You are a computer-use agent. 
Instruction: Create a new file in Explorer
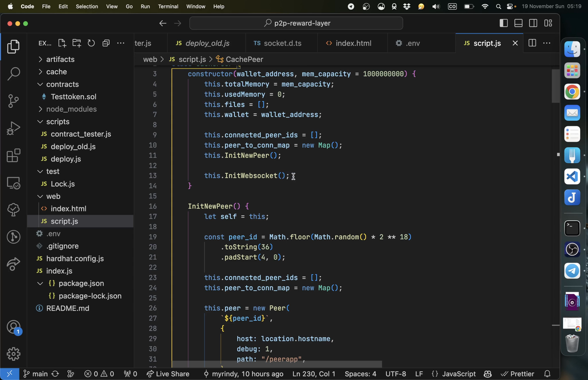pos(62,43)
